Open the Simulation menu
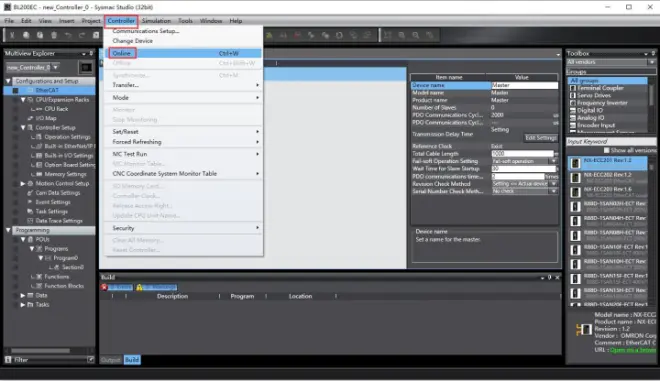Screen dimensions: 660x381 156,21
